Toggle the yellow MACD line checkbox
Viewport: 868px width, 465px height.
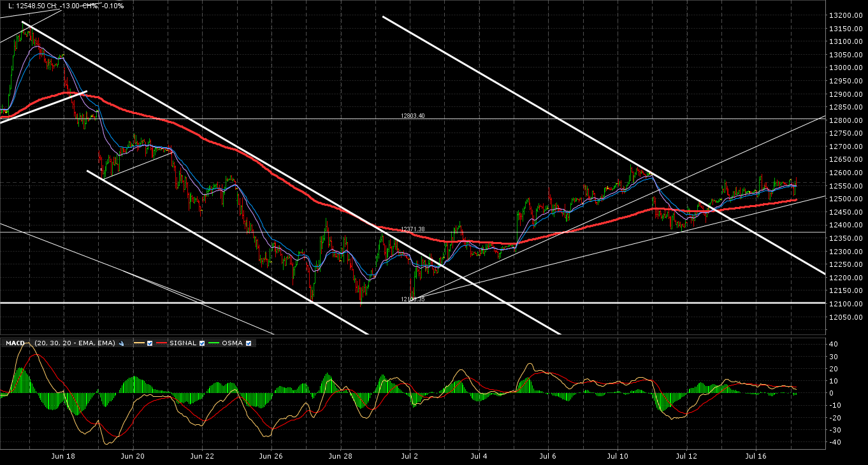[149, 343]
